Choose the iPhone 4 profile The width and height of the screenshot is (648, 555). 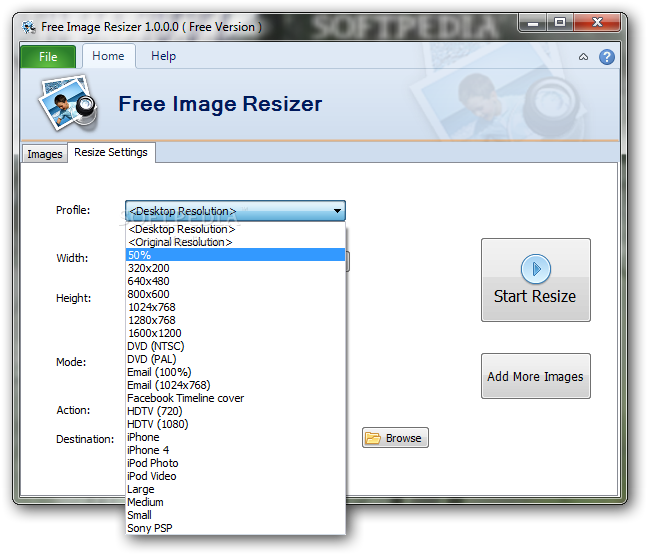pos(235,450)
